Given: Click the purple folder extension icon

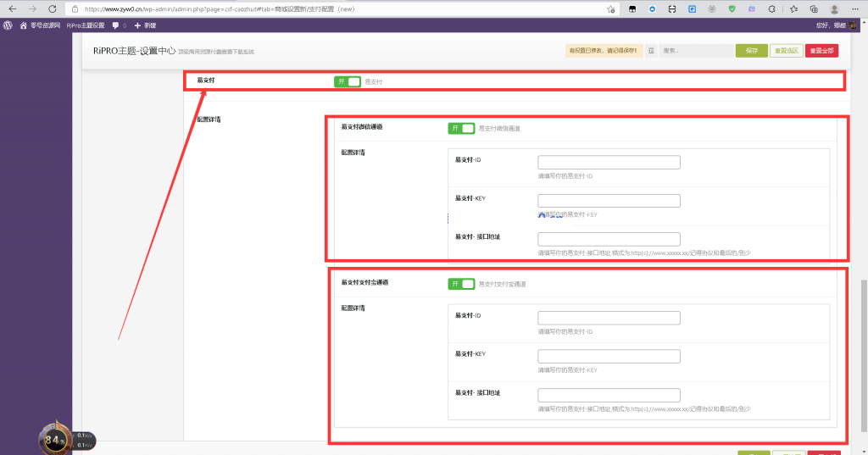Looking at the screenshot, I should tap(752, 8).
